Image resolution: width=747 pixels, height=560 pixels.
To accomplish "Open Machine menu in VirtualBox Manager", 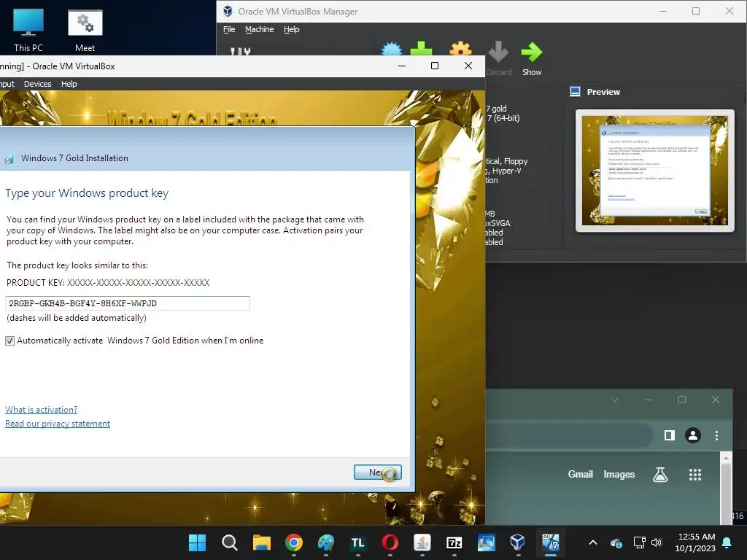I will pos(259,29).
